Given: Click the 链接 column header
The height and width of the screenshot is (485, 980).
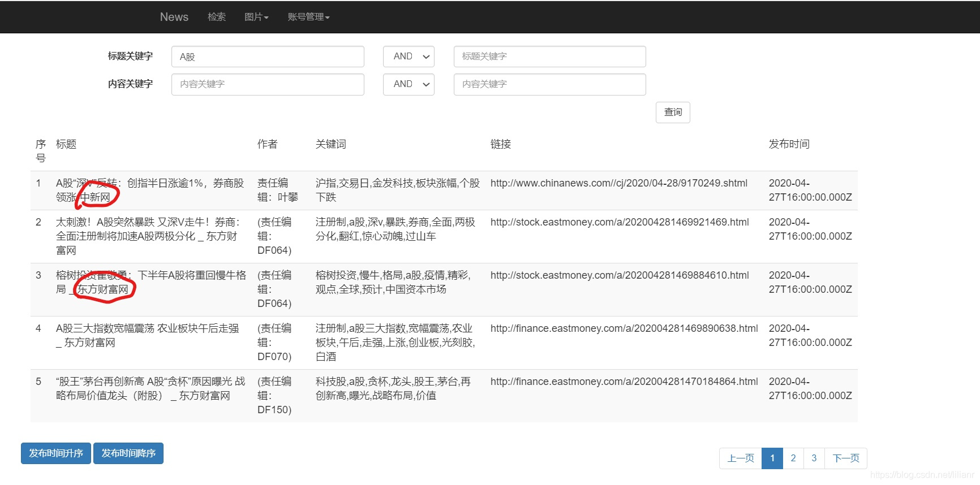Looking at the screenshot, I should [501, 144].
